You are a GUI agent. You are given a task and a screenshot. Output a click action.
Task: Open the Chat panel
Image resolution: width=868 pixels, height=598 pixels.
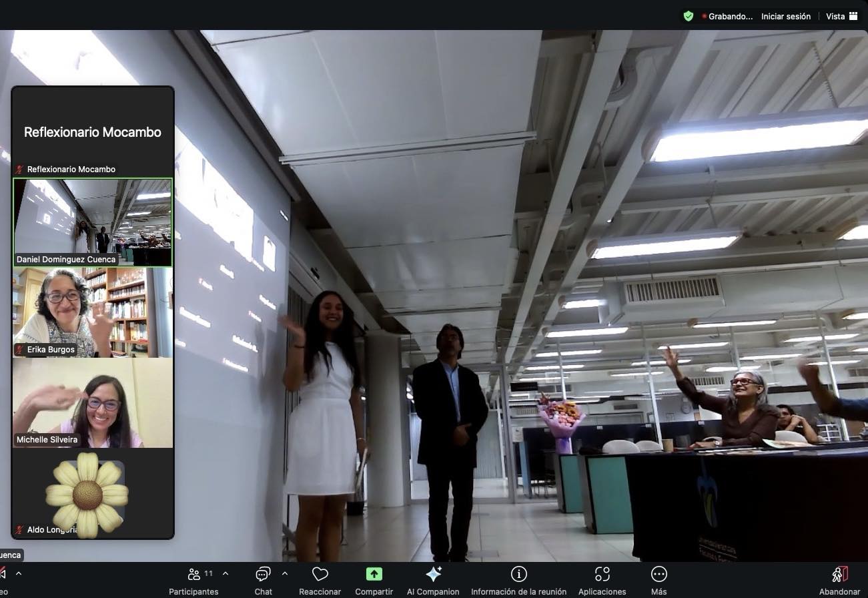point(263,575)
